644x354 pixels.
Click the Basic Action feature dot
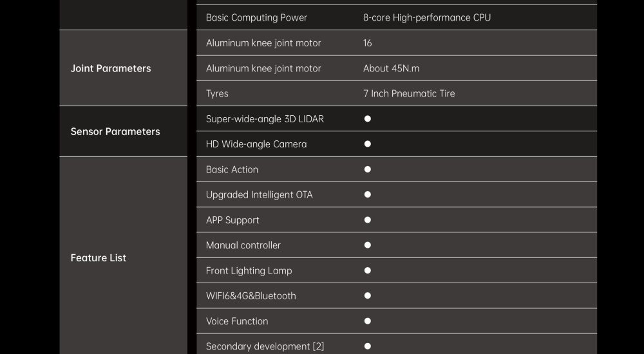[368, 169]
